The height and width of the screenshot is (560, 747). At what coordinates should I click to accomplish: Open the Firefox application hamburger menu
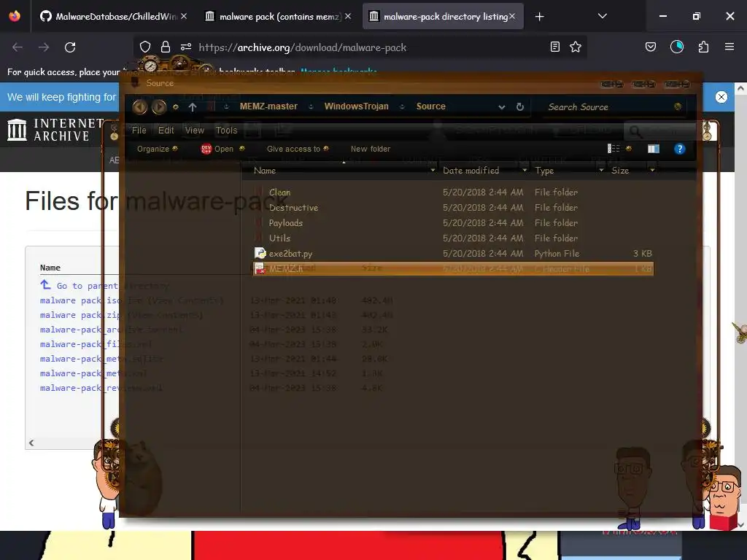[x=729, y=47]
